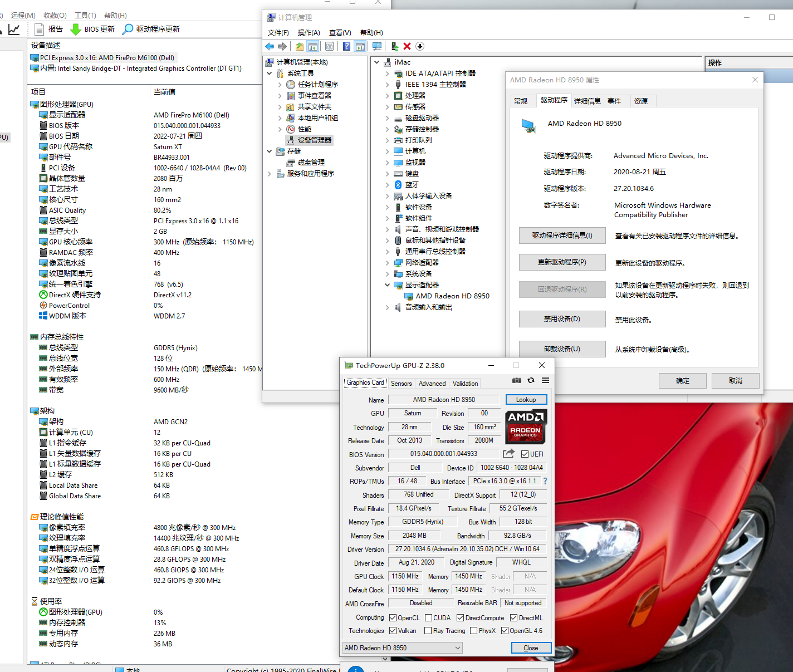Viewport: 793px width, 672px height.
Task: Switch to the Sensors tab
Action: tap(401, 383)
